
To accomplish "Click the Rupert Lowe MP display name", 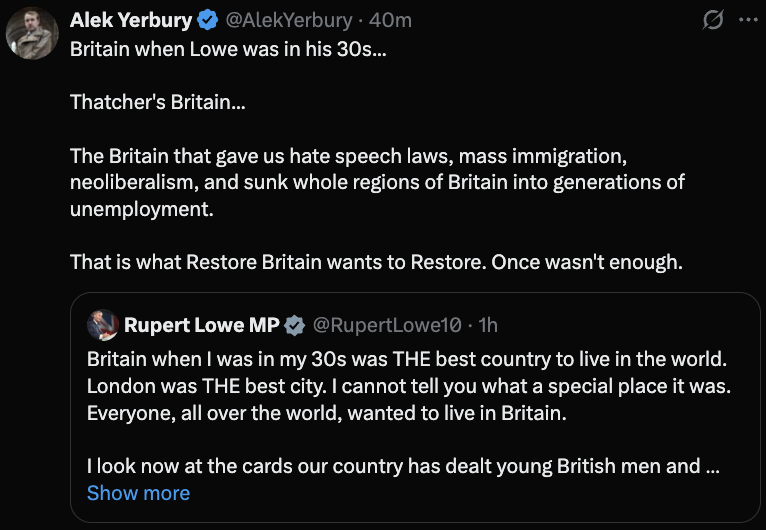I will [x=201, y=324].
